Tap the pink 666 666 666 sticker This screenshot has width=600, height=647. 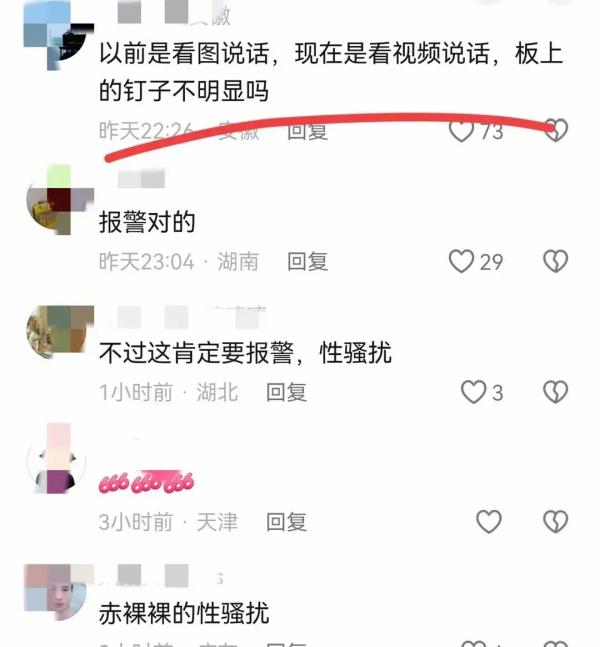(146, 482)
